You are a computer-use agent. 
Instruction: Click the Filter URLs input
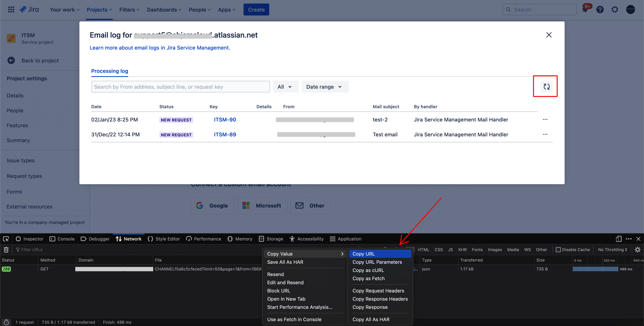(138, 249)
